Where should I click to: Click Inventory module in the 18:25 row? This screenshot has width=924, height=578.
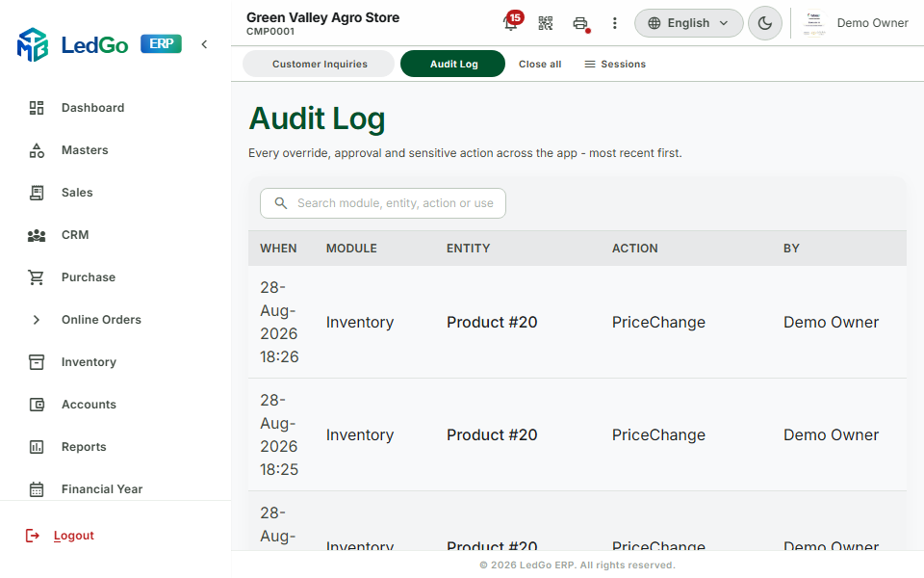pos(360,435)
